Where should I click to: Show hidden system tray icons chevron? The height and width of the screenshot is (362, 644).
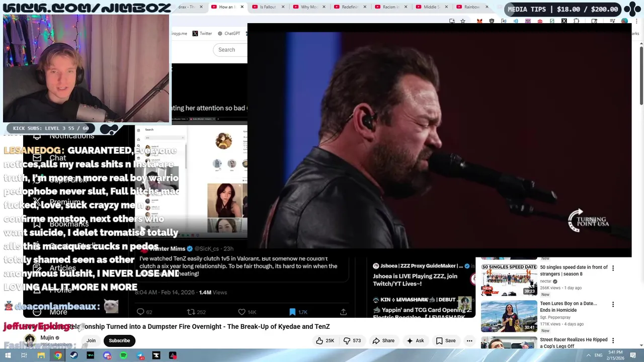point(588,355)
